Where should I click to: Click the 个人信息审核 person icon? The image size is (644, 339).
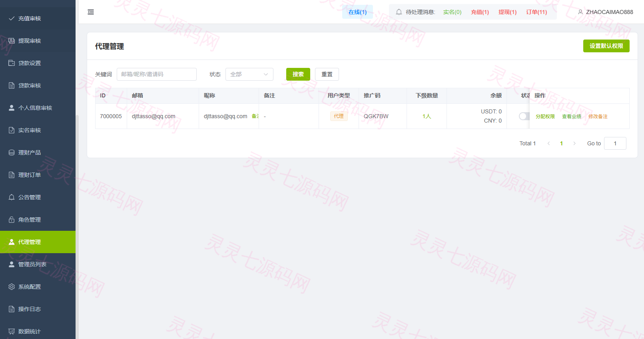tap(12, 108)
